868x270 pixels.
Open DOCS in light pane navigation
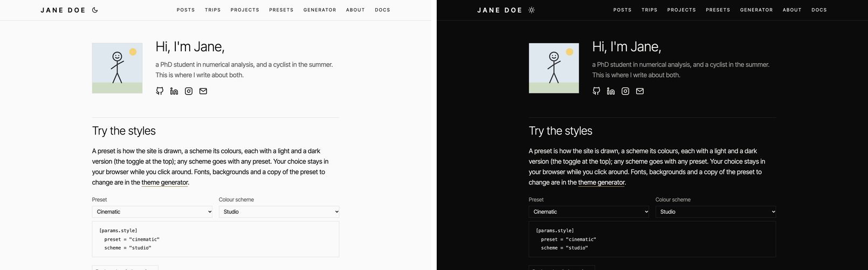click(x=382, y=10)
